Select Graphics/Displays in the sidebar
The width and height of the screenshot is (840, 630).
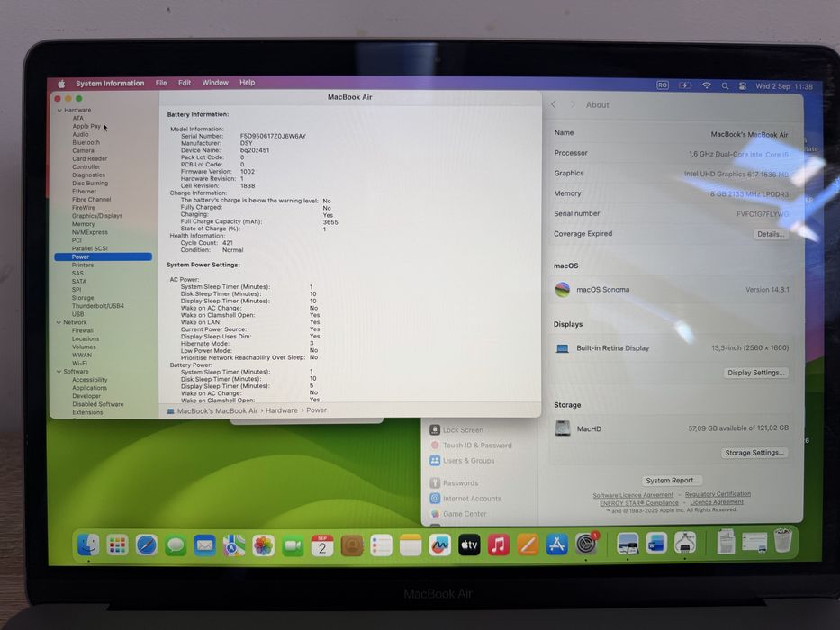(x=97, y=216)
